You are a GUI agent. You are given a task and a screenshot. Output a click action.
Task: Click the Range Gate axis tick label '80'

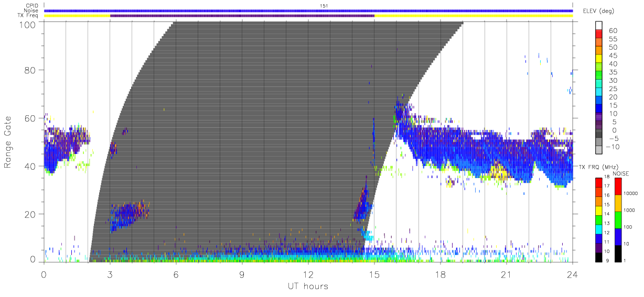[30, 70]
